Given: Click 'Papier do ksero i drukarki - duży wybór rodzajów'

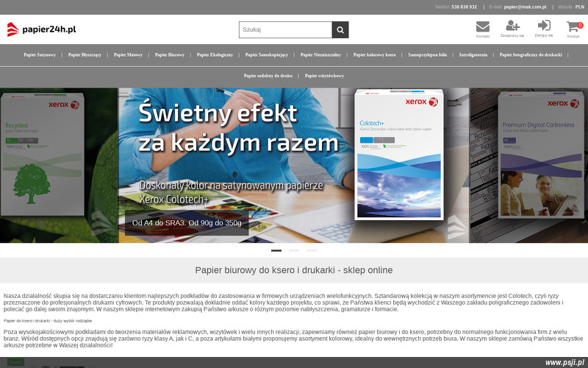Looking at the screenshot, I should tap(48, 321).
